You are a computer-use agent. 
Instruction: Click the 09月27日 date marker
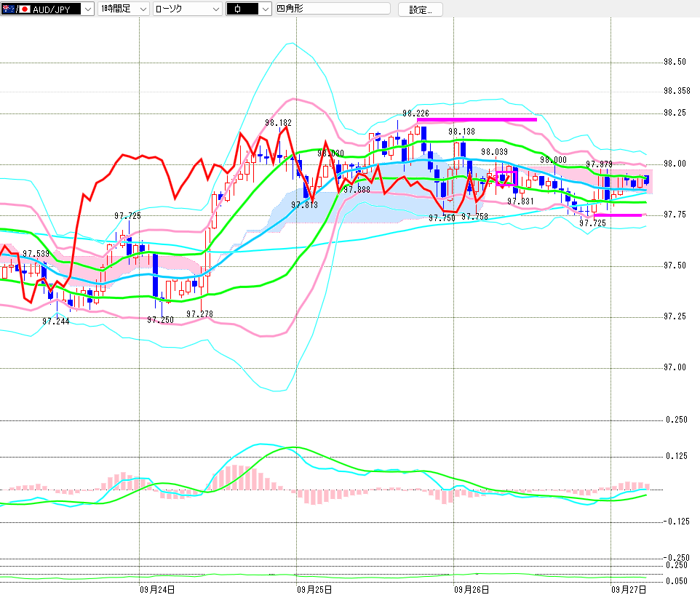point(628,588)
